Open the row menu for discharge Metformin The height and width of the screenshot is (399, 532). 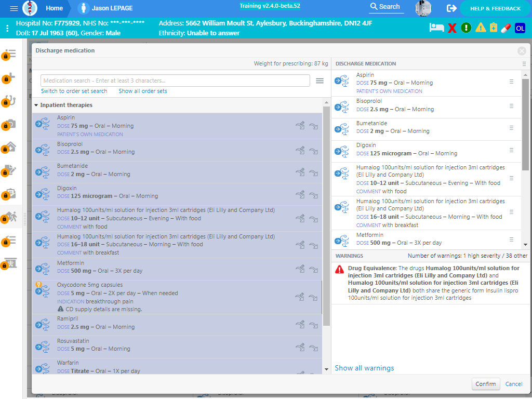pos(511,240)
